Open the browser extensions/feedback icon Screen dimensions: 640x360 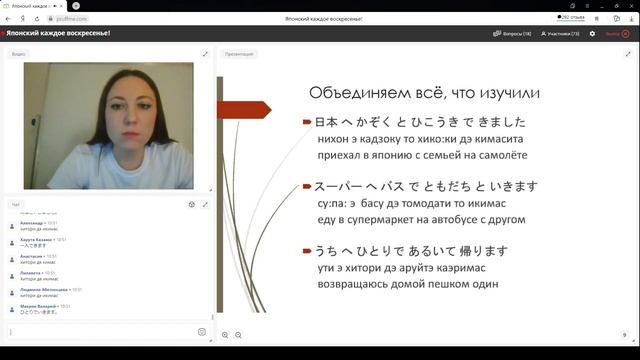pos(617,19)
